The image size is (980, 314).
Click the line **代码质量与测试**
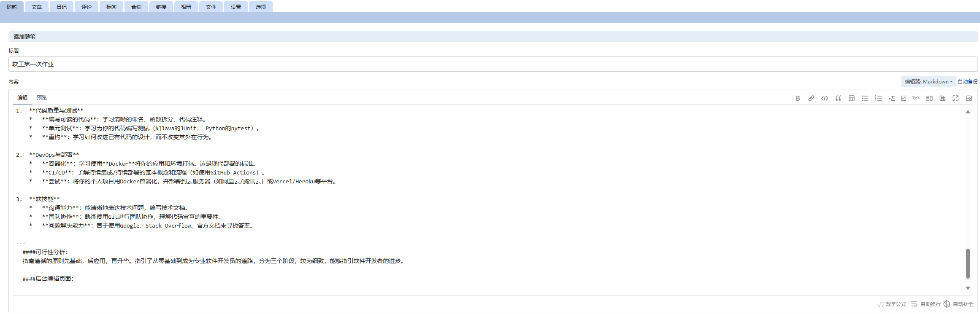tap(56, 110)
